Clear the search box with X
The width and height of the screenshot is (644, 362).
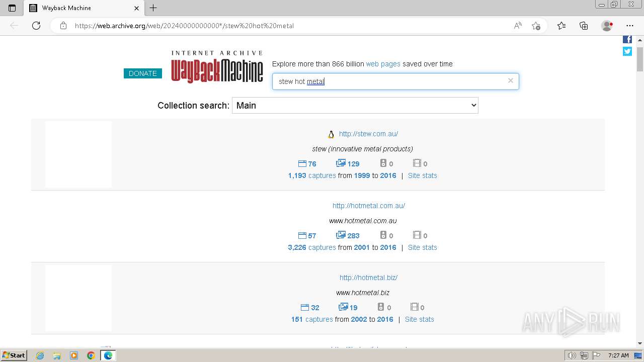tap(511, 80)
